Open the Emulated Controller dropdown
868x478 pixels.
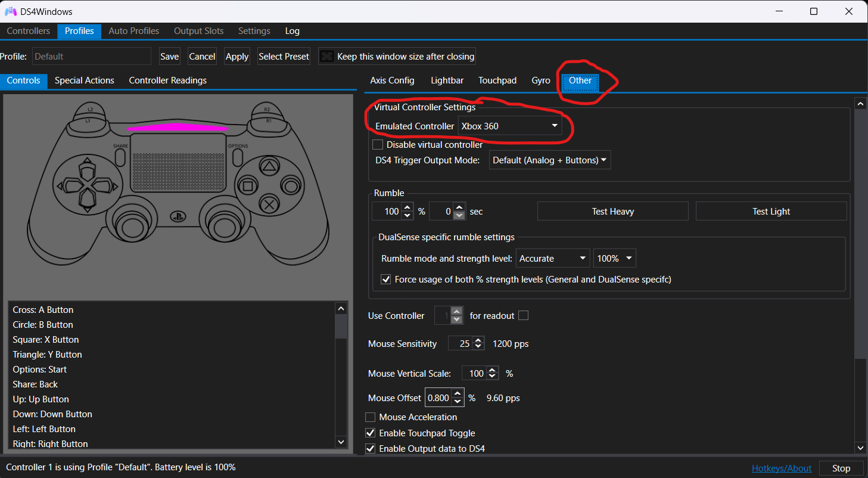(509, 126)
